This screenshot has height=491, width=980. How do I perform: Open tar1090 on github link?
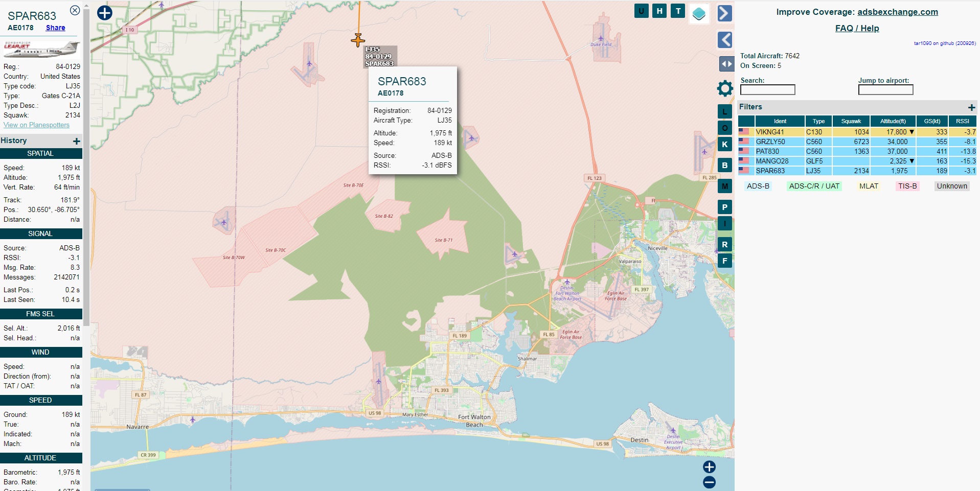click(945, 43)
